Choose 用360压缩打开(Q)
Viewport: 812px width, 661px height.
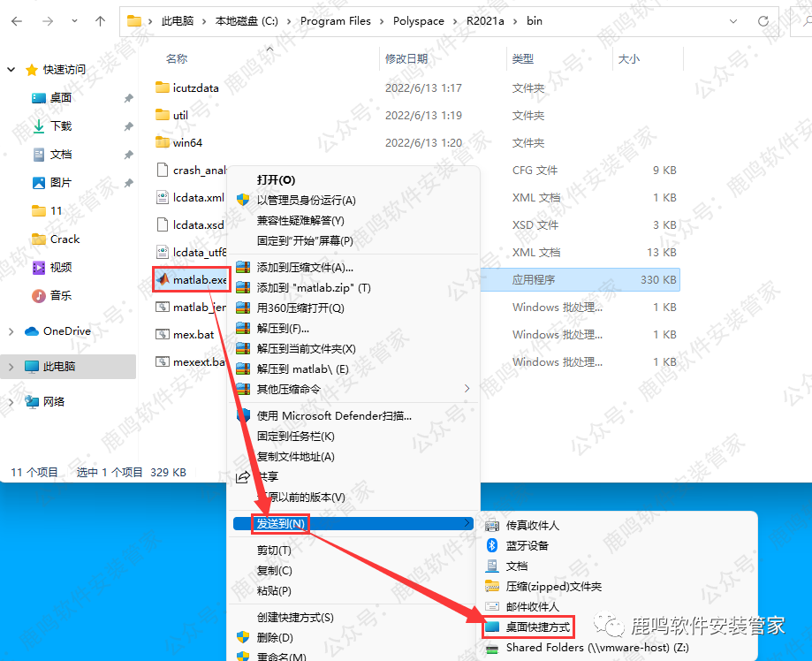coord(300,308)
